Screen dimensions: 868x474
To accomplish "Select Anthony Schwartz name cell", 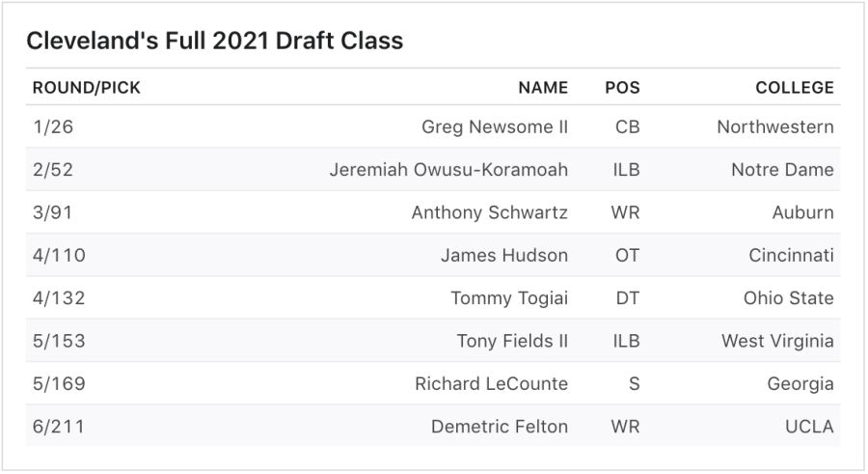I will (x=489, y=212).
